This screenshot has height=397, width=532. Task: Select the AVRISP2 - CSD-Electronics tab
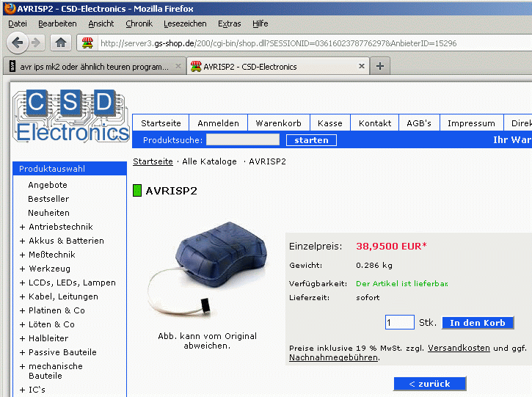tap(277, 67)
